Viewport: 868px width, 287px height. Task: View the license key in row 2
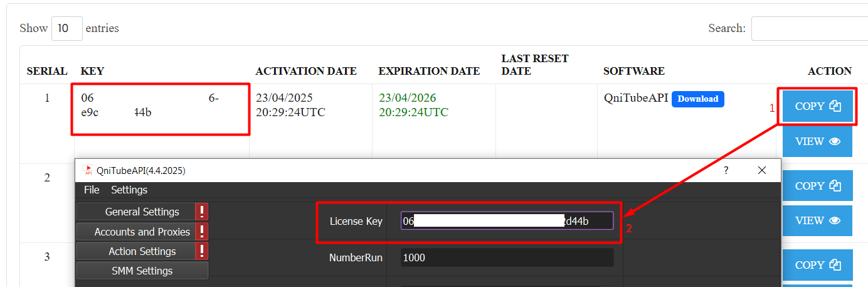(817, 221)
